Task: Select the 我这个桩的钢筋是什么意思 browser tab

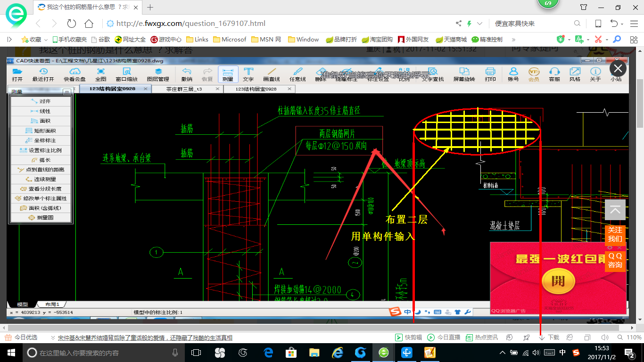Action: click(87, 7)
